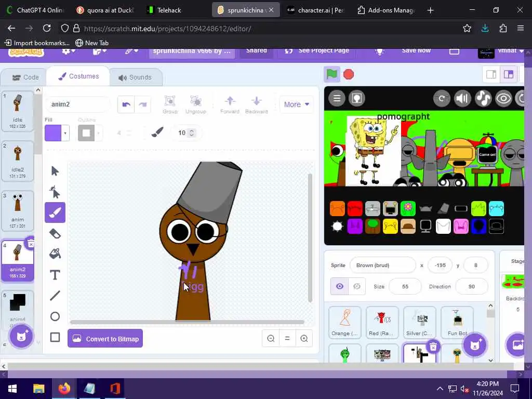Select the Fill bucket tool
Screen dimensions: 532x399
click(55, 254)
